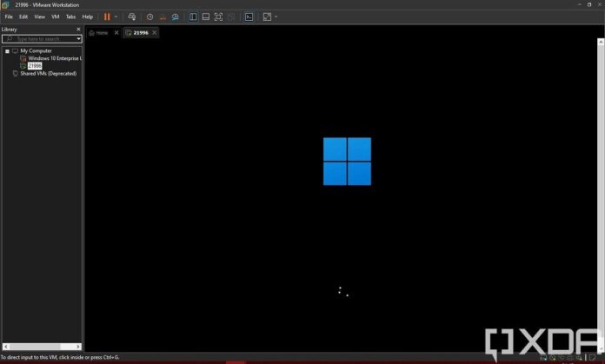This screenshot has width=605, height=364.
Task: Enter full screen mode
Action: (x=218, y=17)
